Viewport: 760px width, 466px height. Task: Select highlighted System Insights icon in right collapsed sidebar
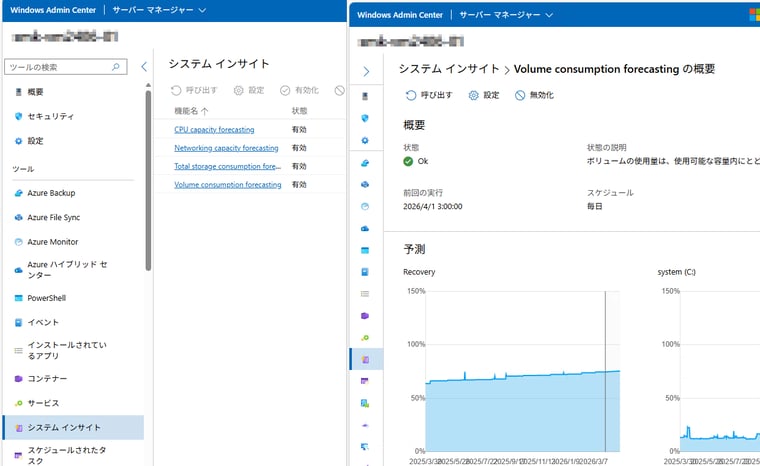click(366, 359)
